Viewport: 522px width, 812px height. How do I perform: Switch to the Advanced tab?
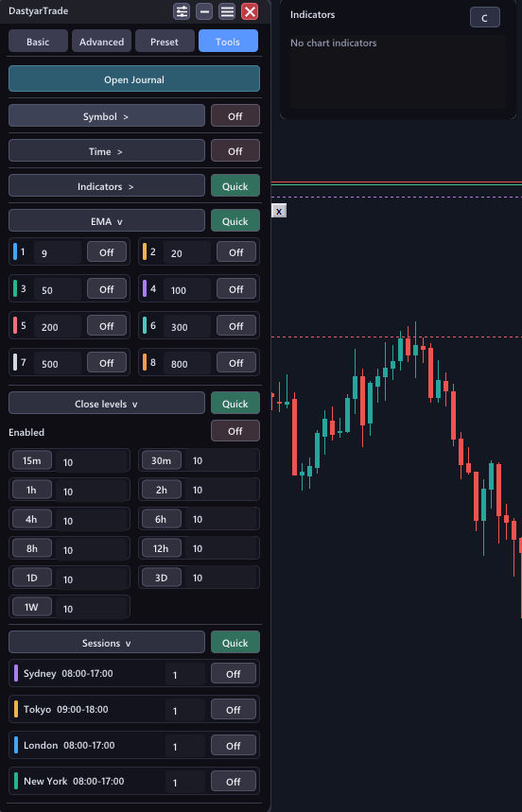coord(101,42)
